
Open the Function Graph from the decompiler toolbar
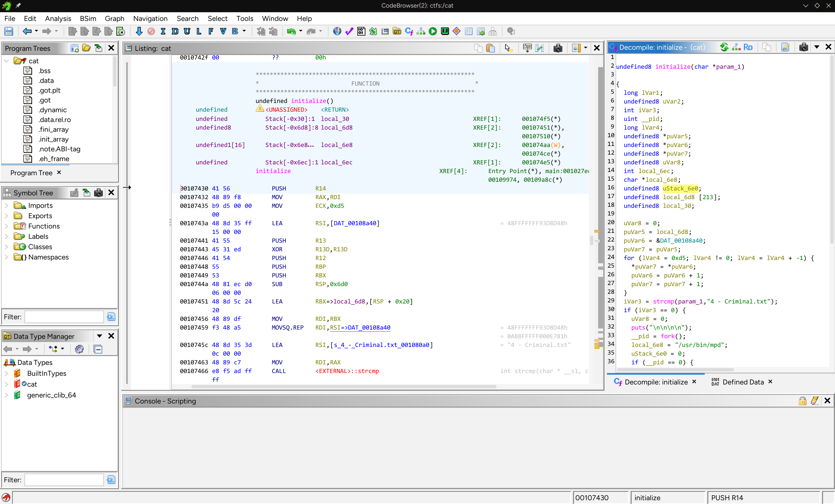click(x=736, y=48)
